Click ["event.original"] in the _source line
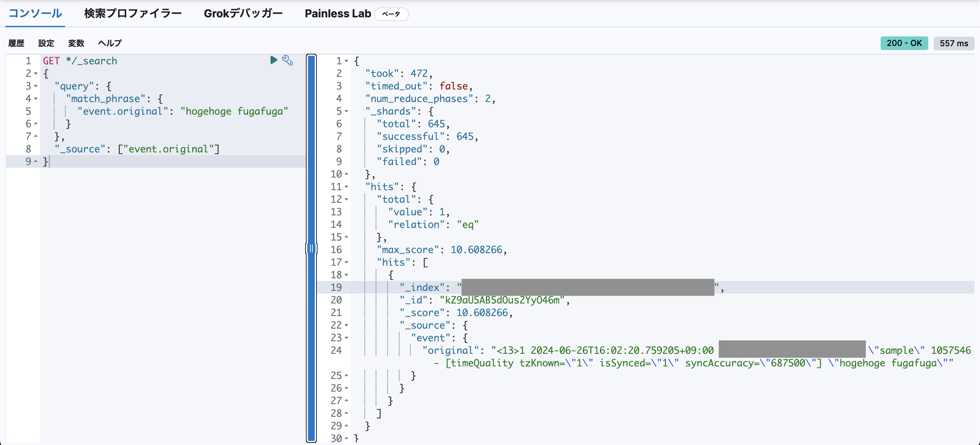 [168, 149]
